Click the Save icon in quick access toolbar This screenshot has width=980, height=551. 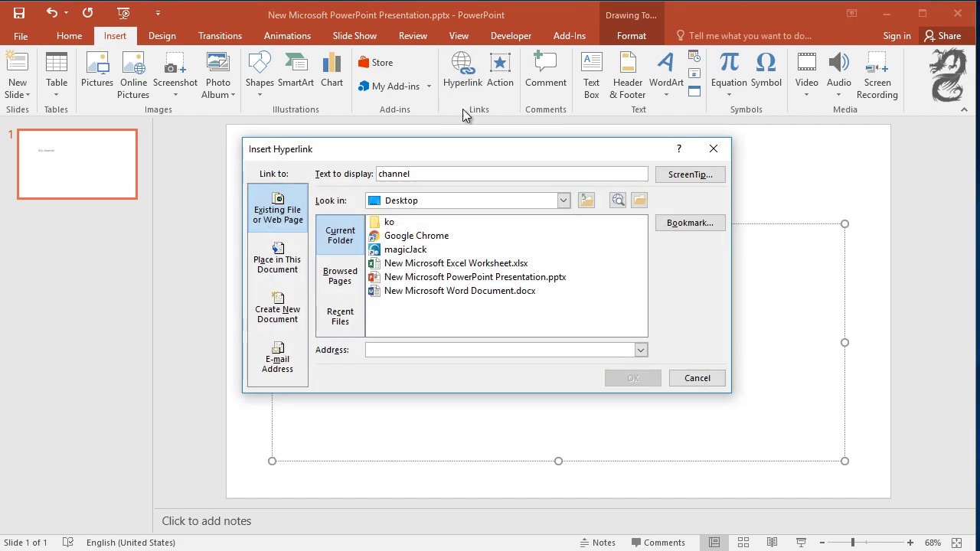(x=19, y=13)
